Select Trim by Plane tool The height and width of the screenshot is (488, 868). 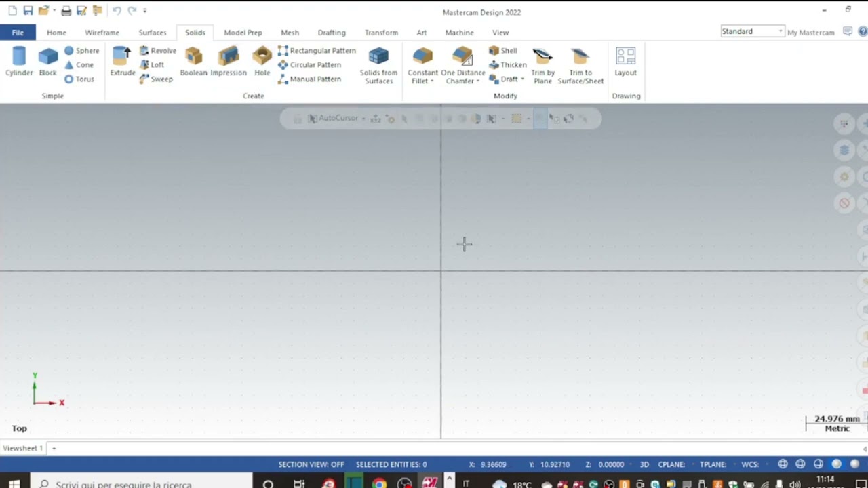coord(542,66)
